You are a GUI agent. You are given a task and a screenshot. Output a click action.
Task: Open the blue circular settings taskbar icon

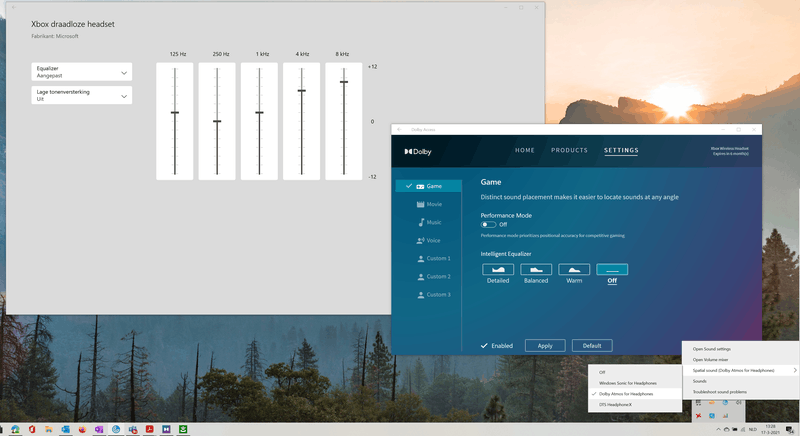pyautogui.click(x=116, y=429)
